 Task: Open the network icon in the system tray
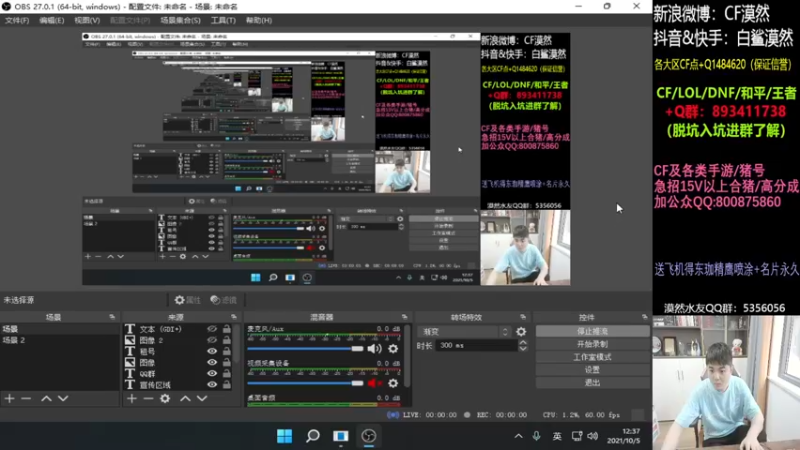577,436
